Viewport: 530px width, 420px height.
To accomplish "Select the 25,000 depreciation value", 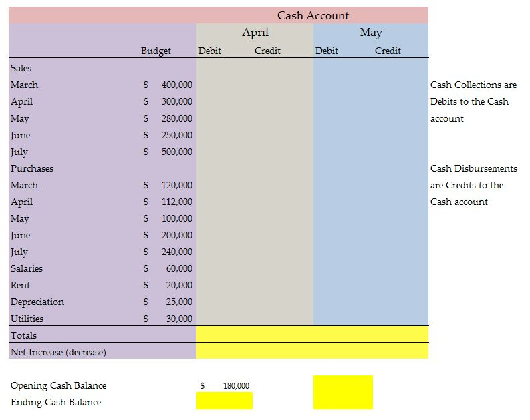I will pos(179,302).
